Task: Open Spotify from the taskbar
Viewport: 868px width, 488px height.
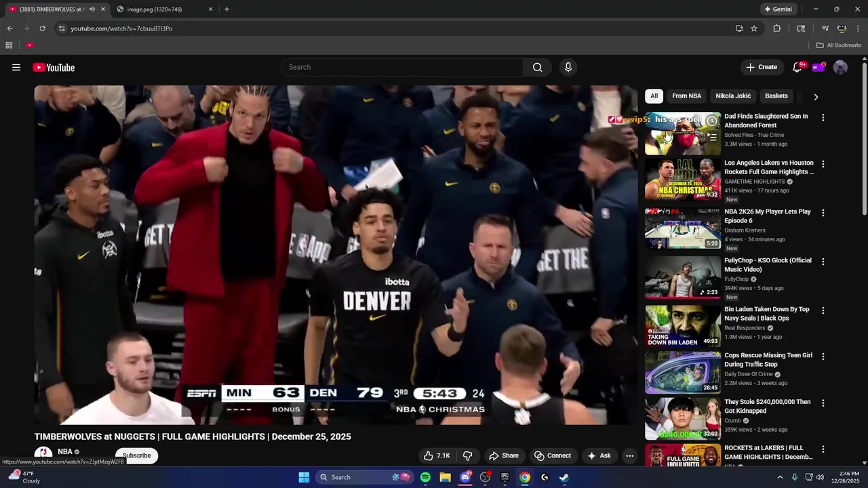Action: point(425,477)
